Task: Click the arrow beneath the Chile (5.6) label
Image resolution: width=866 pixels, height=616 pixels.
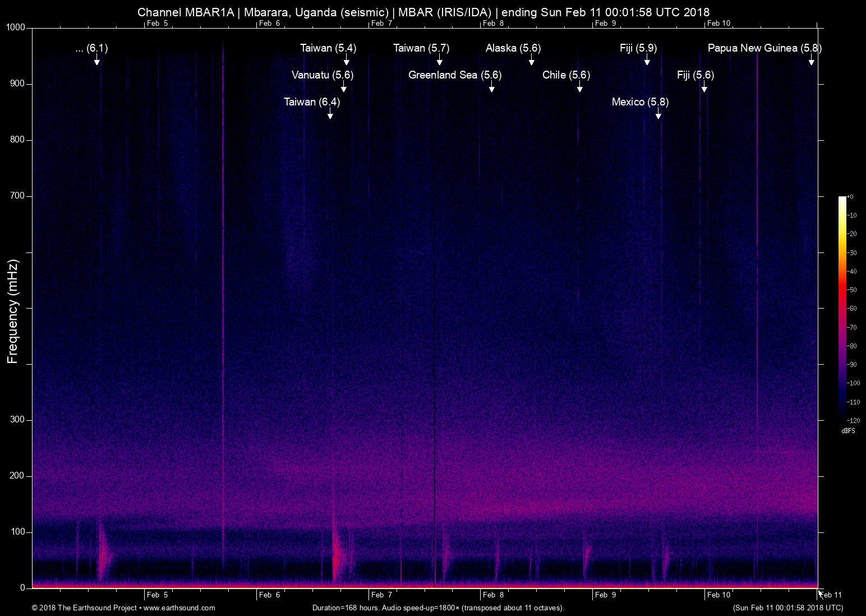Action: [x=579, y=88]
